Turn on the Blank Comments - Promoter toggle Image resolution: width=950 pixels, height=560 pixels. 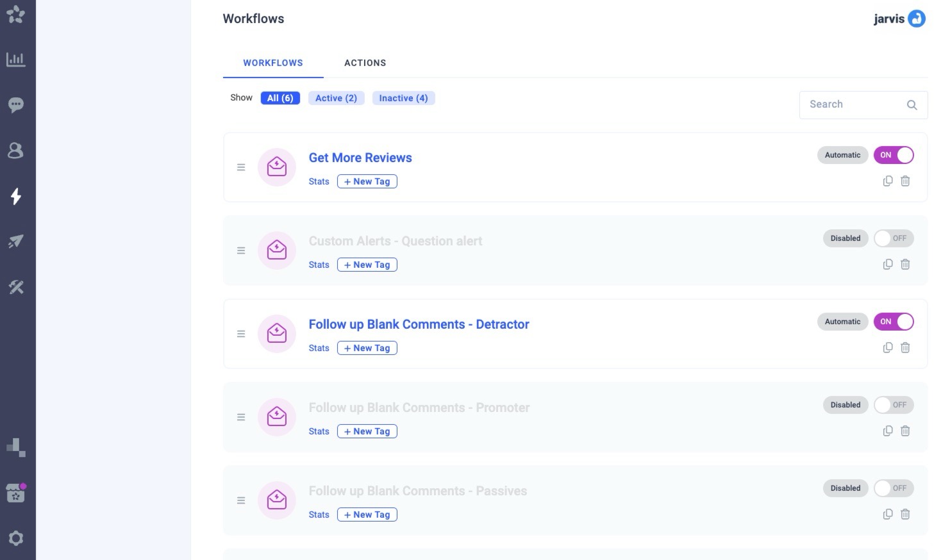click(894, 405)
